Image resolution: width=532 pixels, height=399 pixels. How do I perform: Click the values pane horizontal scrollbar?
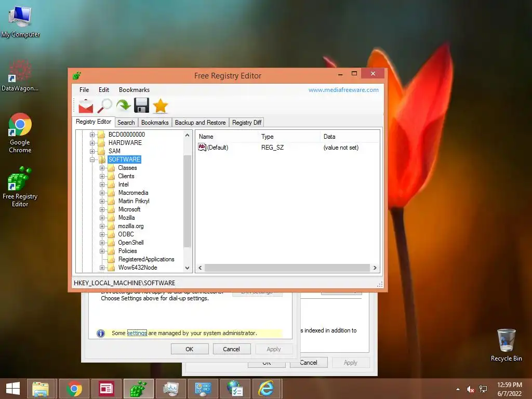287,268
